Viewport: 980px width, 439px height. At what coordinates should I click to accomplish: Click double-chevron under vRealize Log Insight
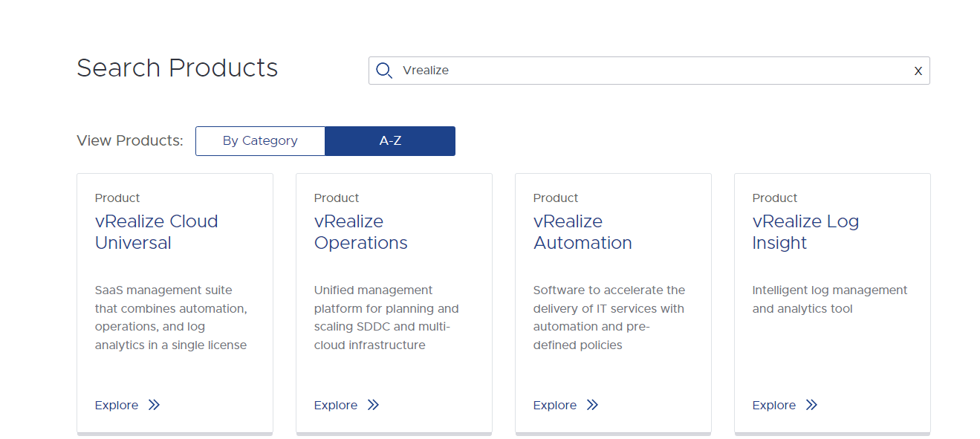(811, 405)
